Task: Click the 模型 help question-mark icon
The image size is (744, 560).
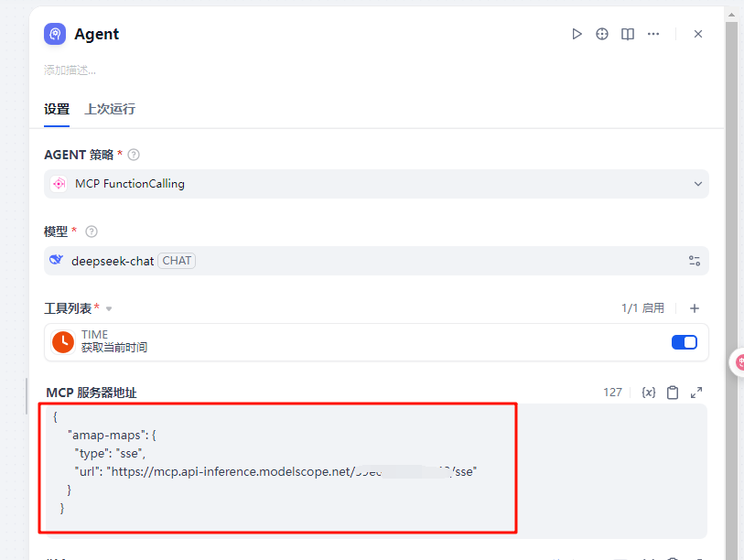Action: pyautogui.click(x=91, y=232)
